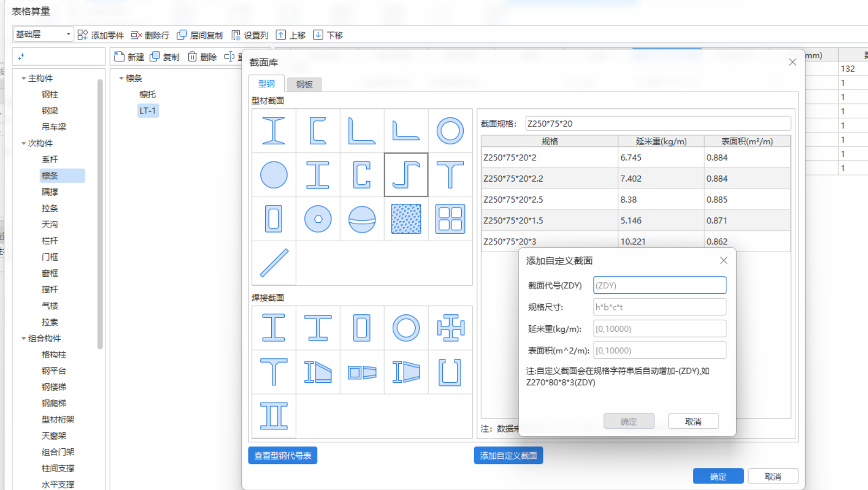Image resolution: width=868 pixels, height=490 pixels.
Task: Select the welded U-shaped section icon
Action: tap(450, 372)
